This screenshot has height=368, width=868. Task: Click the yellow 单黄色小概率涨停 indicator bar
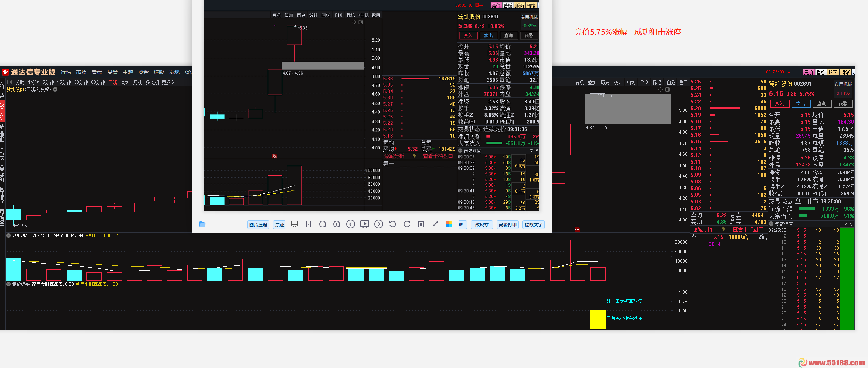[598, 320]
